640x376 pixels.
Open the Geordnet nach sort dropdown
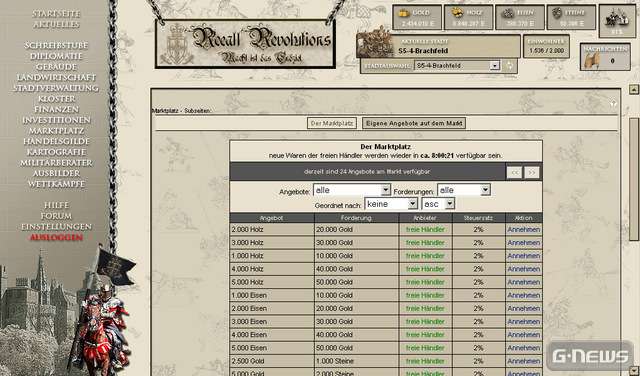pyautogui.click(x=391, y=204)
